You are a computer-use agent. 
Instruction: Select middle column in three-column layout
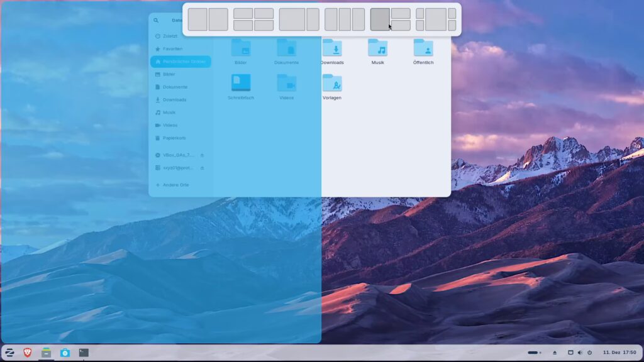click(345, 19)
